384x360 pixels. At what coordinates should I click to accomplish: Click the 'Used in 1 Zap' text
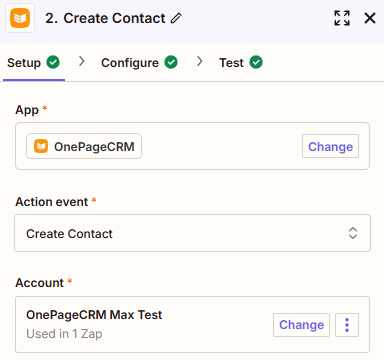[x=64, y=334]
